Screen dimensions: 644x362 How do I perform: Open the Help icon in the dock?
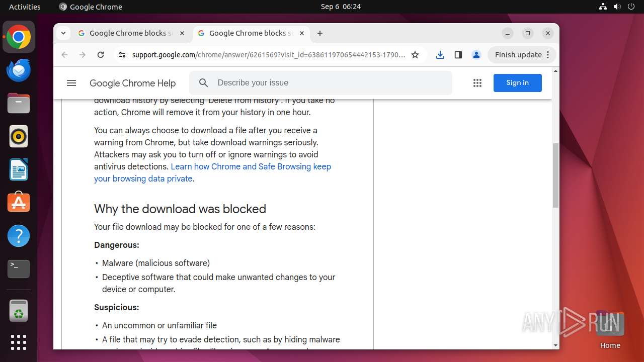tap(19, 236)
